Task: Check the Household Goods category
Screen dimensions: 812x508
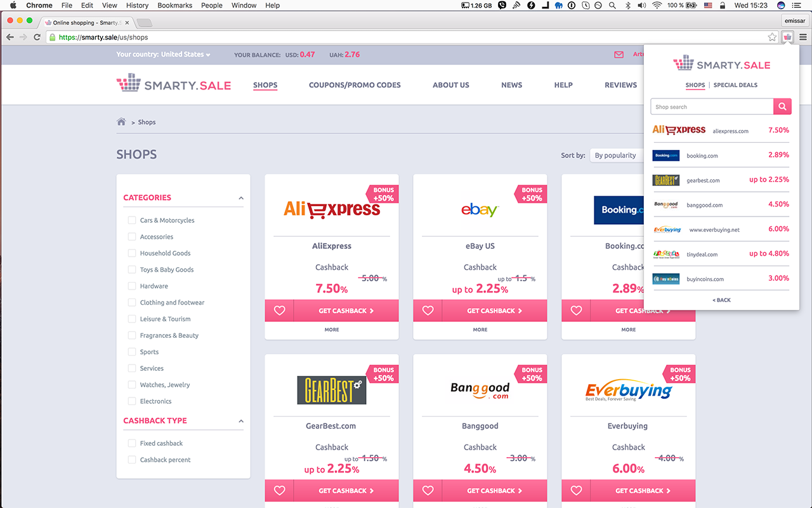Action: click(132, 253)
